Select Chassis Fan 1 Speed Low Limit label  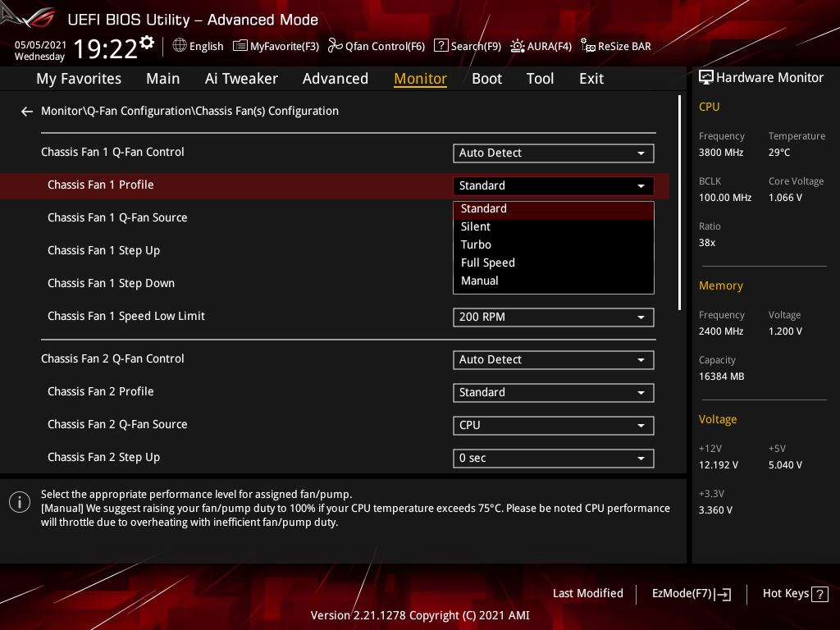[126, 317]
